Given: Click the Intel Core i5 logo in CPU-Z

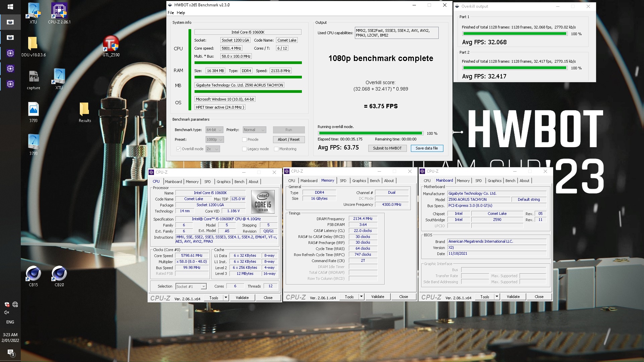Looking at the screenshot, I should [263, 202].
